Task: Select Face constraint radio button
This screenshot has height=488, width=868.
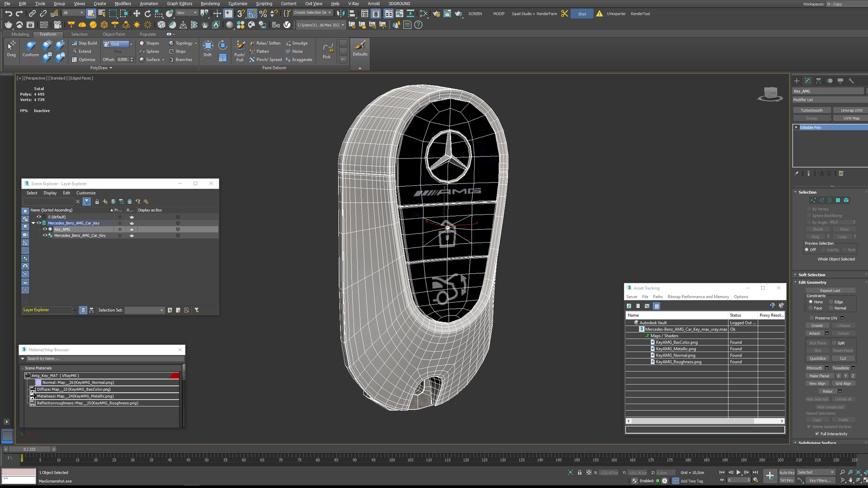Action: pos(811,308)
